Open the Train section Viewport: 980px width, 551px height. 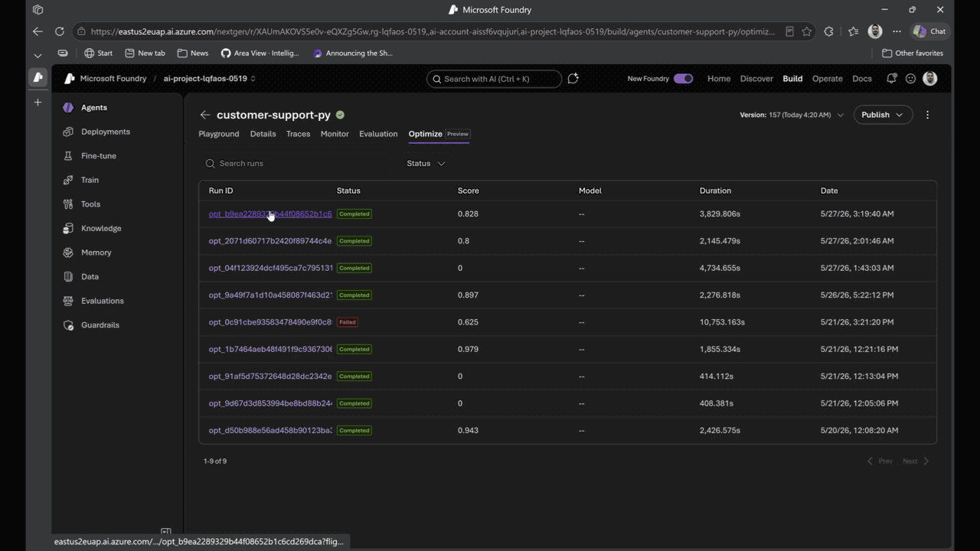pyautogui.click(x=90, y=180)
